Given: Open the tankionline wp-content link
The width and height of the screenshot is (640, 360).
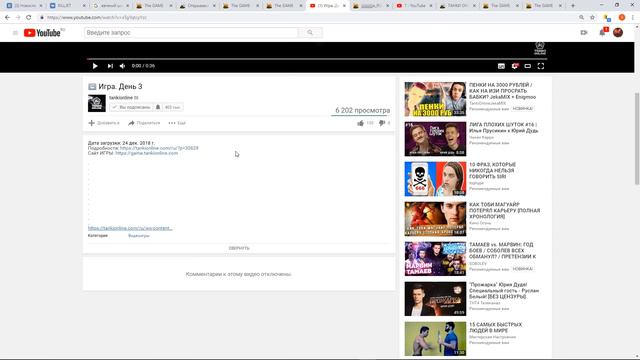Looking at the screenshot, I should click(130, 228).
